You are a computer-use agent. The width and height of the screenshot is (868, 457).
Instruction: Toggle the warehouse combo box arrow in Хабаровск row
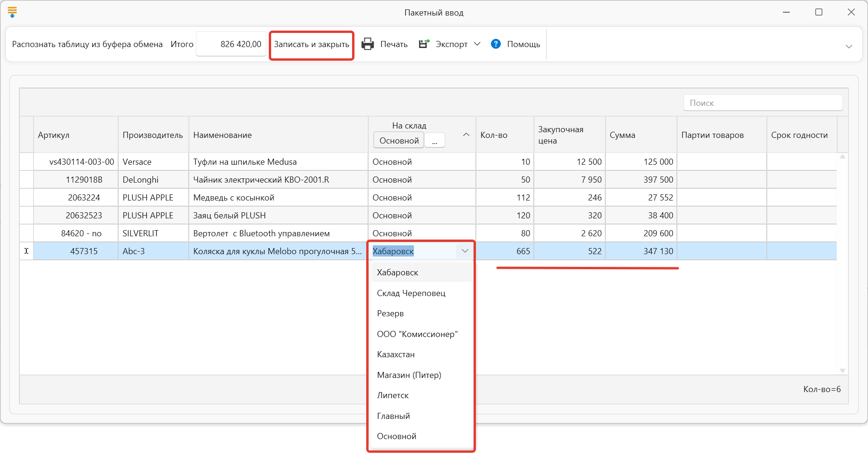tap(465, 251)
